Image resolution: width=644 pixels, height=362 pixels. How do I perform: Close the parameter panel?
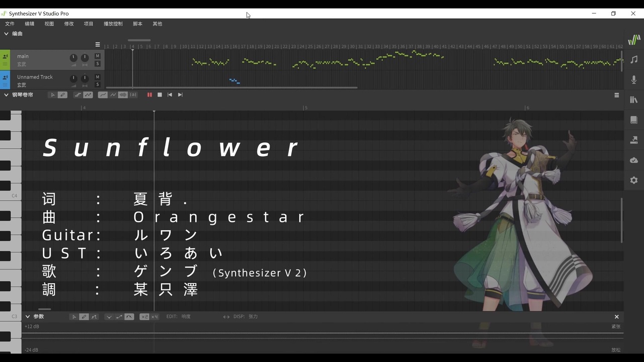point(617,317)
